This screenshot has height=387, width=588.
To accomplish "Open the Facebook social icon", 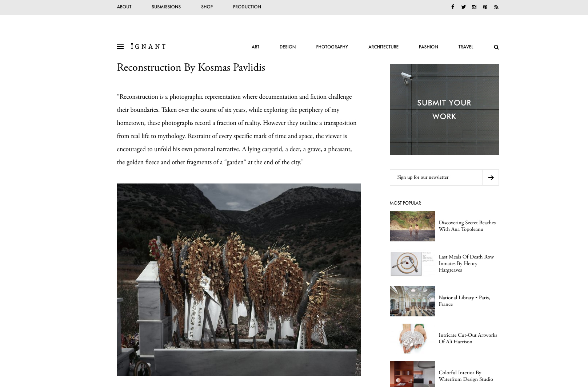I will 453,7.
